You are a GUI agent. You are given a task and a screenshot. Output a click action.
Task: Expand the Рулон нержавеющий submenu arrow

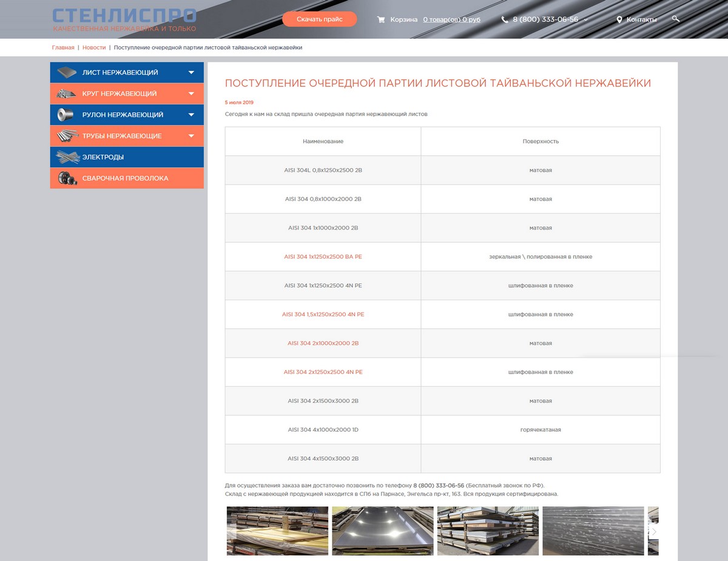[191, 115]
